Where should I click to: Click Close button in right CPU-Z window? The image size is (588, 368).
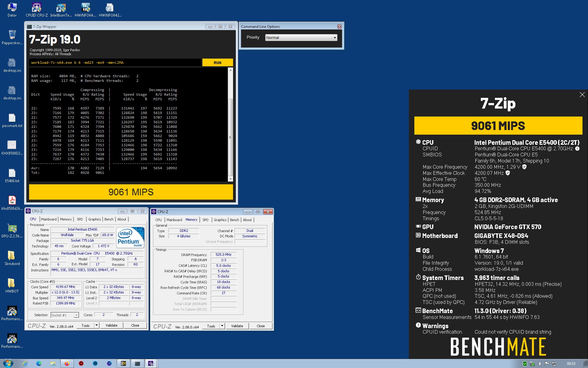[x=261, y=326]
